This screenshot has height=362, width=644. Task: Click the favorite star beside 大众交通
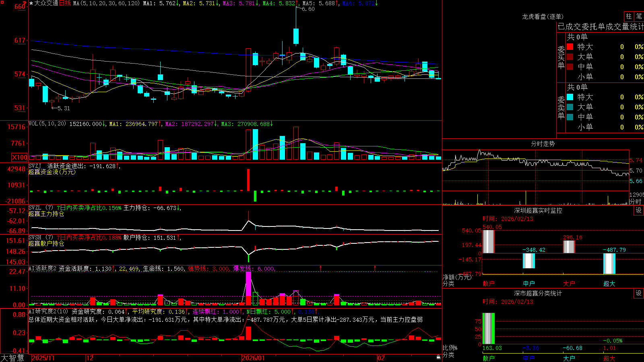pyautogui.click(x=31, y=3)
